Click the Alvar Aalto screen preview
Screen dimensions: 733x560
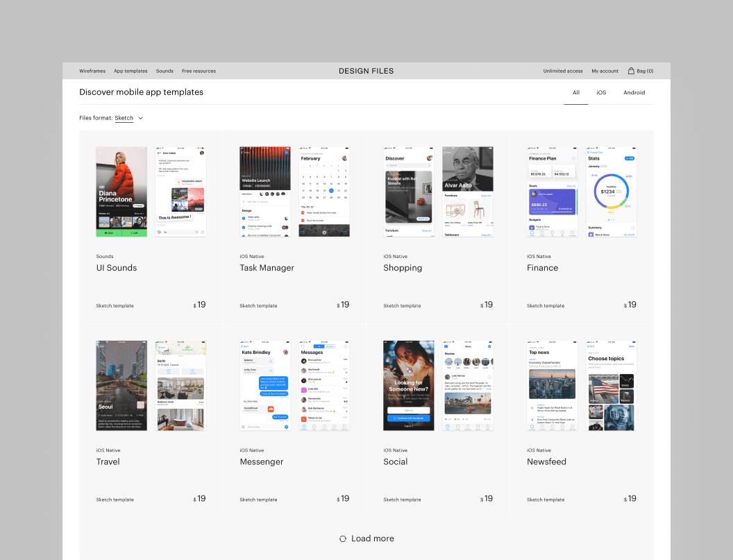[468, 192]
